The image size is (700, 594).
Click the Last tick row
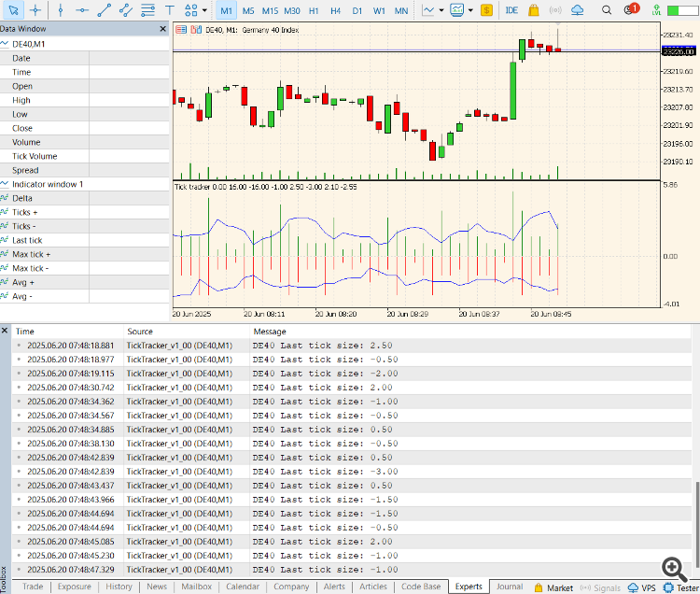point(84,240)
